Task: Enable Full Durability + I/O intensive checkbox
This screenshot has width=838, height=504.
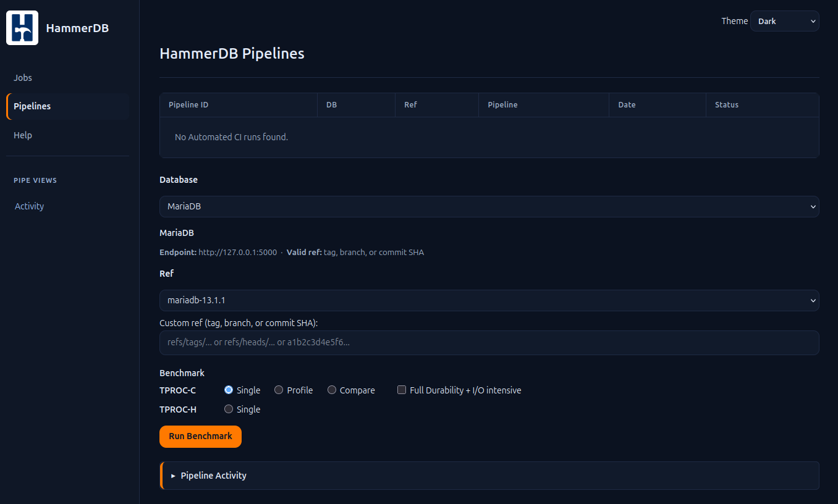Action: point(402,390)
